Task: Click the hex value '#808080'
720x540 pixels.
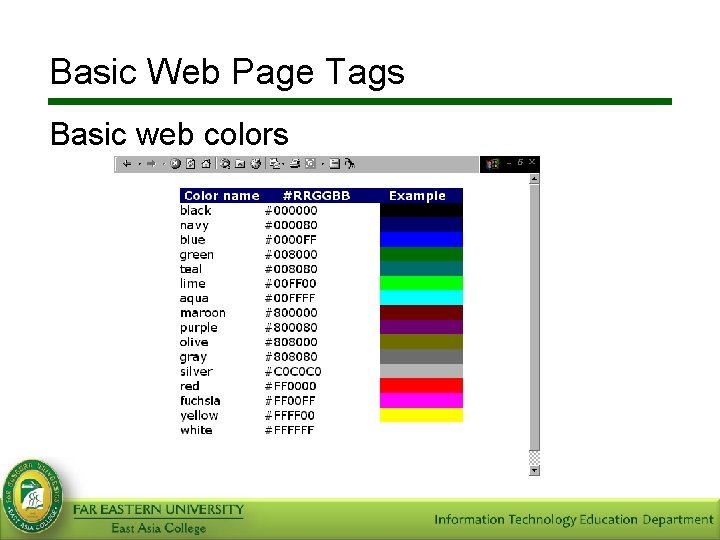Action: [291, 357]
